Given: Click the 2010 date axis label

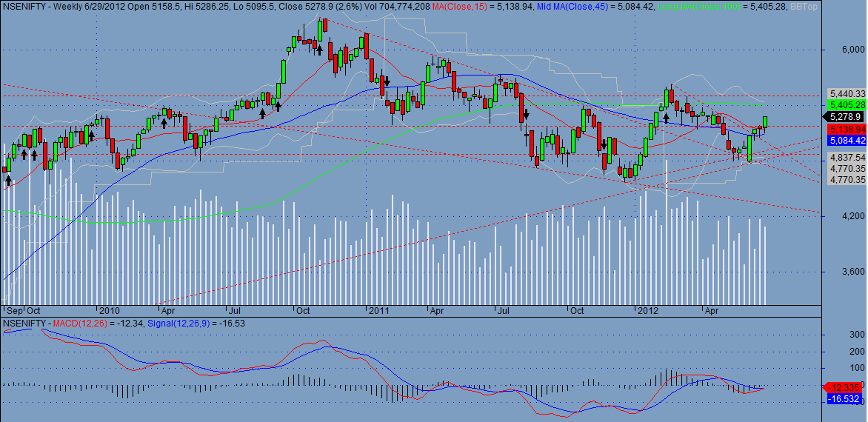Looking at the screenshot, I should (x=108, y=309).
